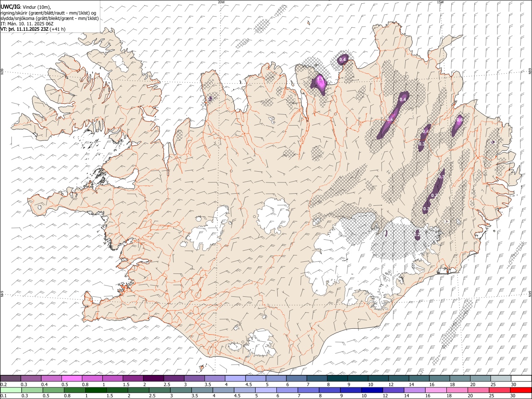Click the 'VT: þri. 11.11.2025 23Z (+41 h)' line

[33, 30]
